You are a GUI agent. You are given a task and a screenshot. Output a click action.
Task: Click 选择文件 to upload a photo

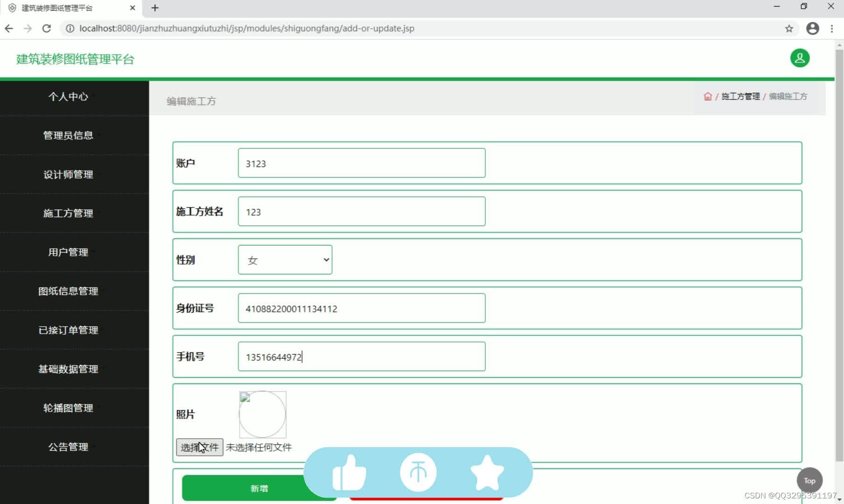[x=199, y=448]
